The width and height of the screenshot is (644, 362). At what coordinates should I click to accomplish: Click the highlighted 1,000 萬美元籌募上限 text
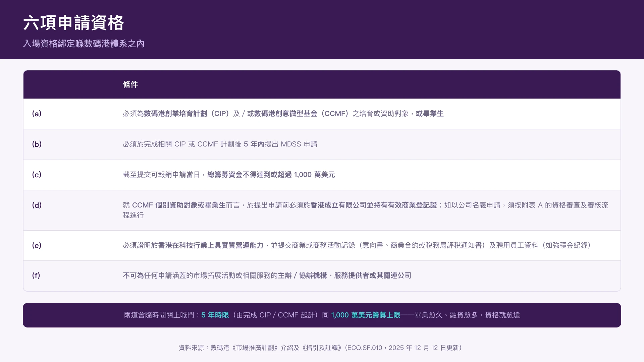366,315
